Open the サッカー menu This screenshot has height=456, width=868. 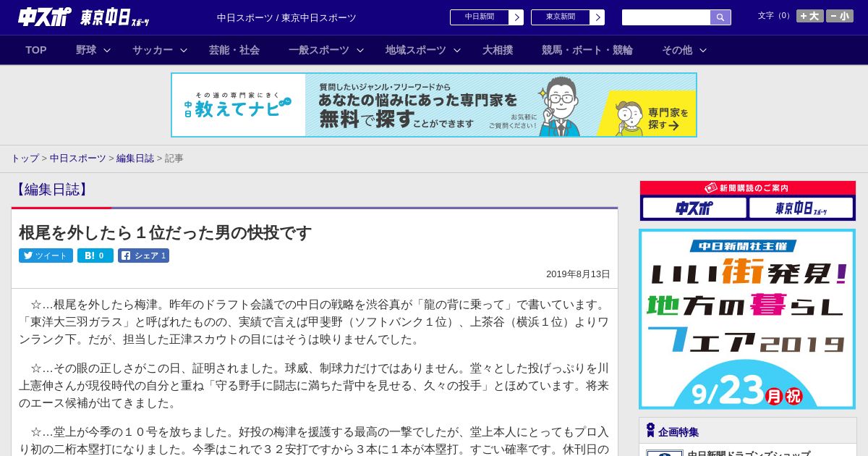point(153,50)
